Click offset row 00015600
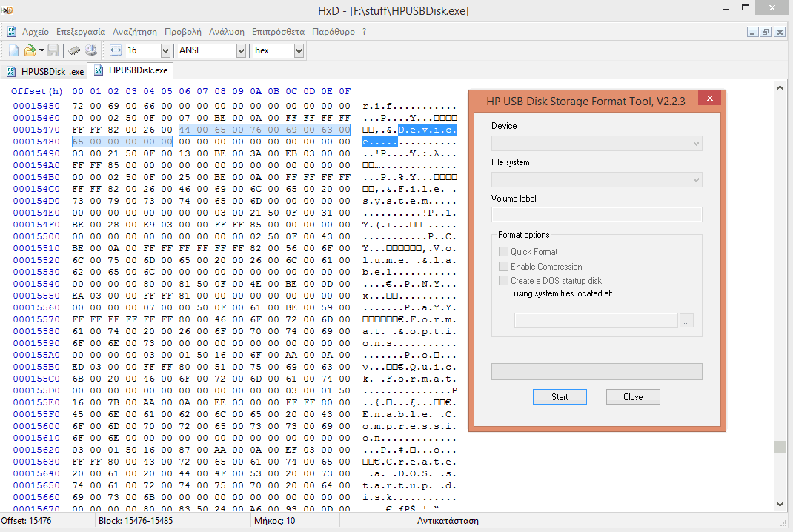 coord(36,426)
